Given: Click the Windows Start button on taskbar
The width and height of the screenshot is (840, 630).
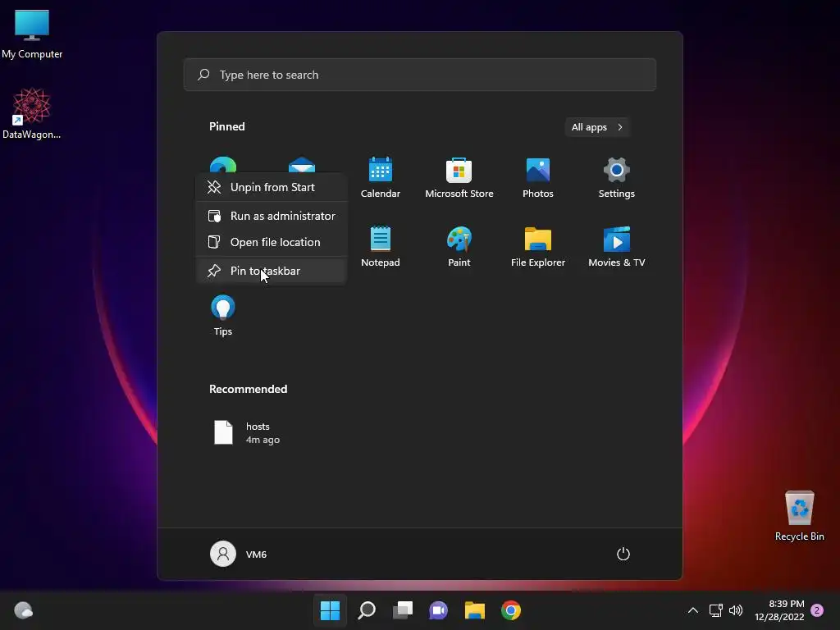Looking at the screenshot, I should point(330,610).
